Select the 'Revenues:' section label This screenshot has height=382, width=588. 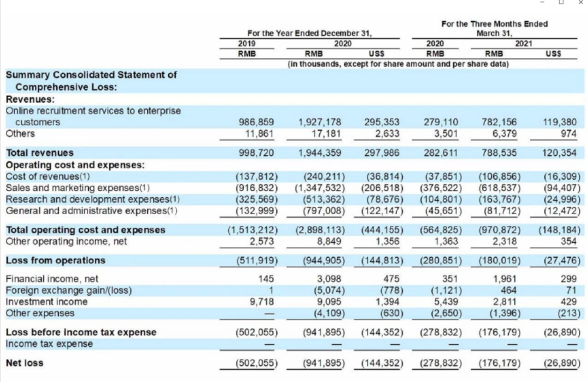(x=30, y=99)
